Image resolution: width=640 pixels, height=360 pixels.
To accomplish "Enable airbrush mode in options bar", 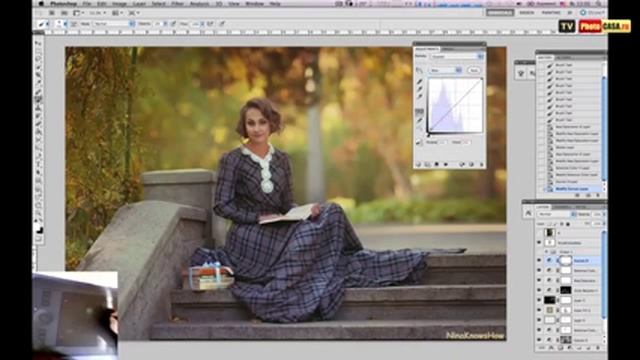I will point(211,24).
